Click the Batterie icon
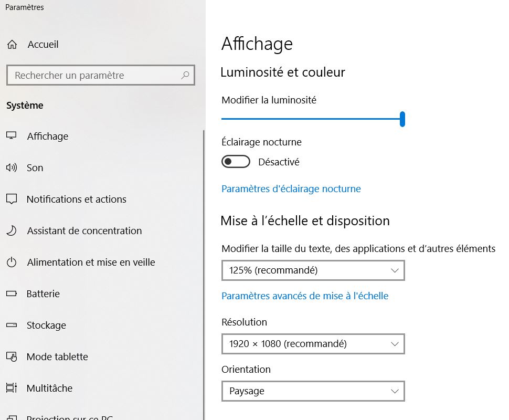This screenshot has height=420, width=509. 11,293
